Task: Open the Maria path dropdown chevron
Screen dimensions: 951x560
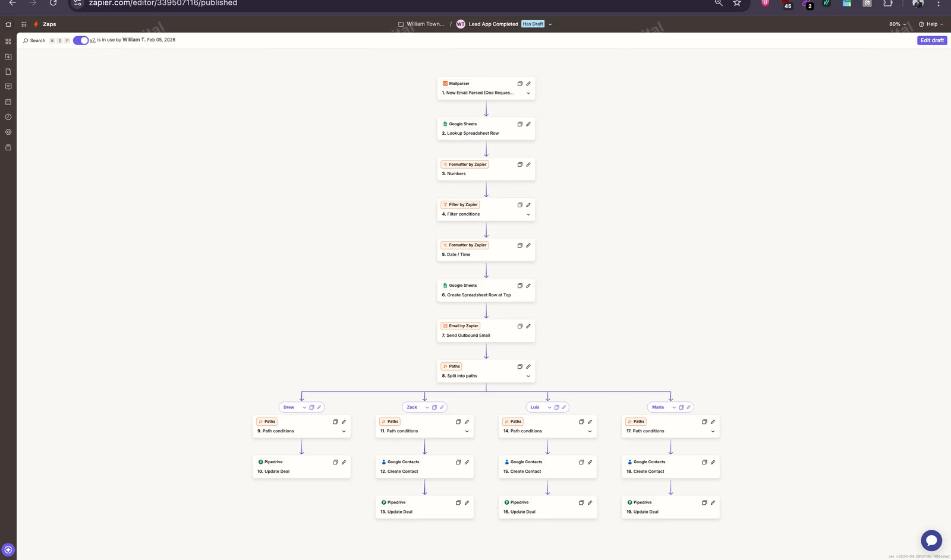Action: [674, 407]
